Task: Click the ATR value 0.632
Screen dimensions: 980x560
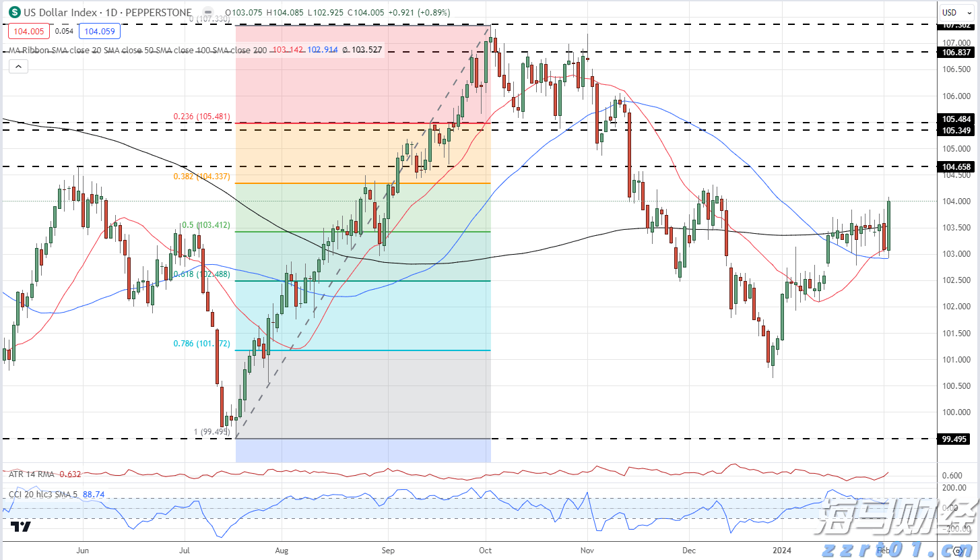Action: pos(70,474)
